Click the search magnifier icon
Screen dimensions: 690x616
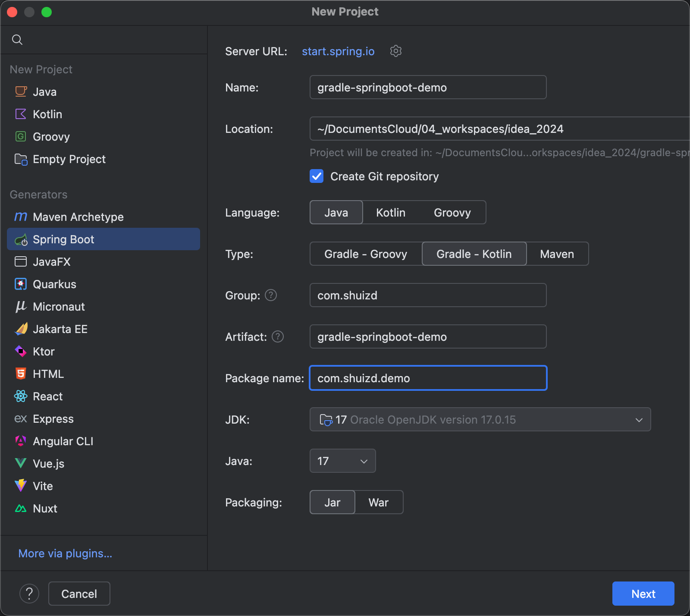[x=17, y=40]
